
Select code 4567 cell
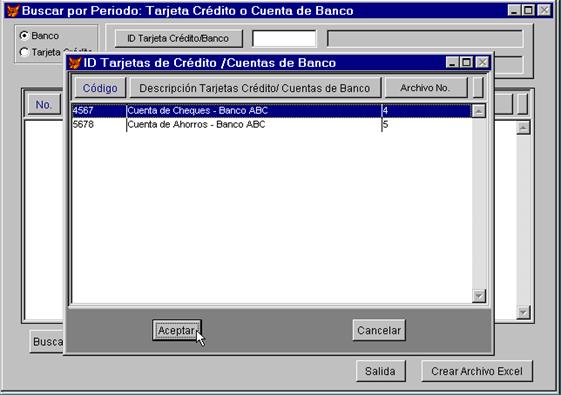[99, 111]
